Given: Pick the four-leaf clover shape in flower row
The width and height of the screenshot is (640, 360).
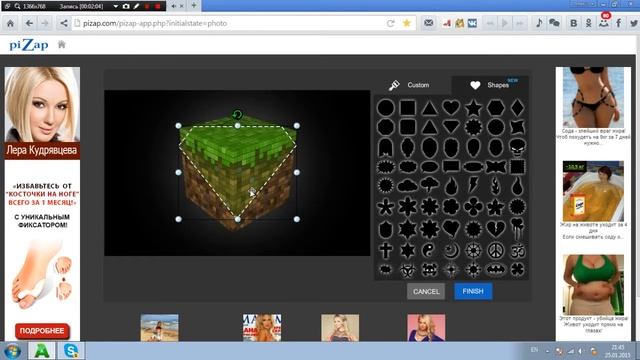Looking at the screenshot, I should (x=473, y=207).
